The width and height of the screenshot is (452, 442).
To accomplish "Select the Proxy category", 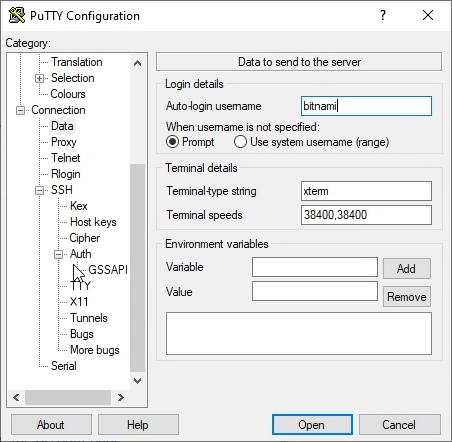I will pyautogui.click(x=64, y=142).
